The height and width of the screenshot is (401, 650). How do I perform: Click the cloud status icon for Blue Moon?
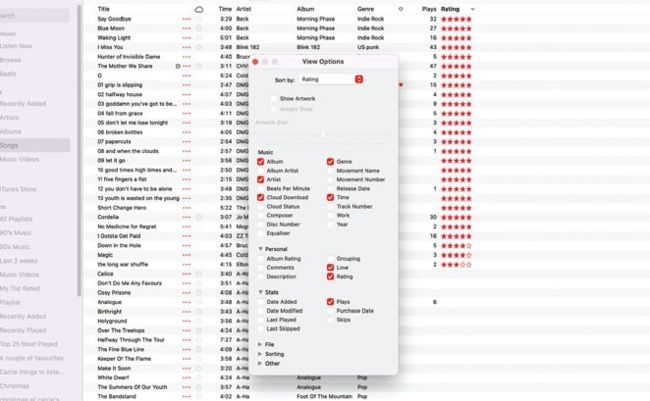coord(198,29)
